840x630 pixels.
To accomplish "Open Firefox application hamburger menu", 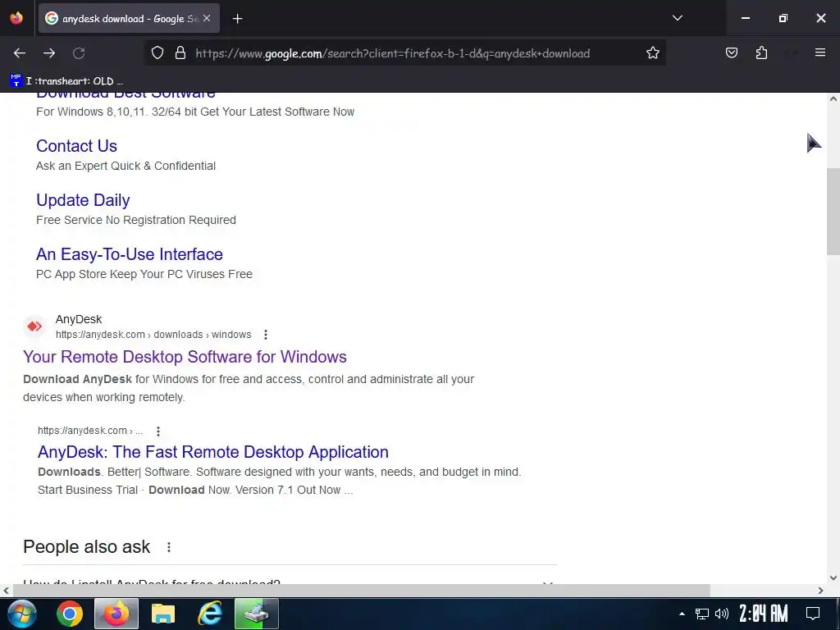I will 820,52.
